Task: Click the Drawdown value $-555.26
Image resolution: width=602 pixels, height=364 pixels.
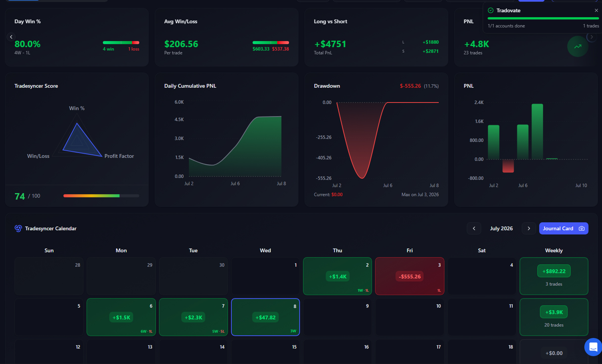Action: click(410, 86)
